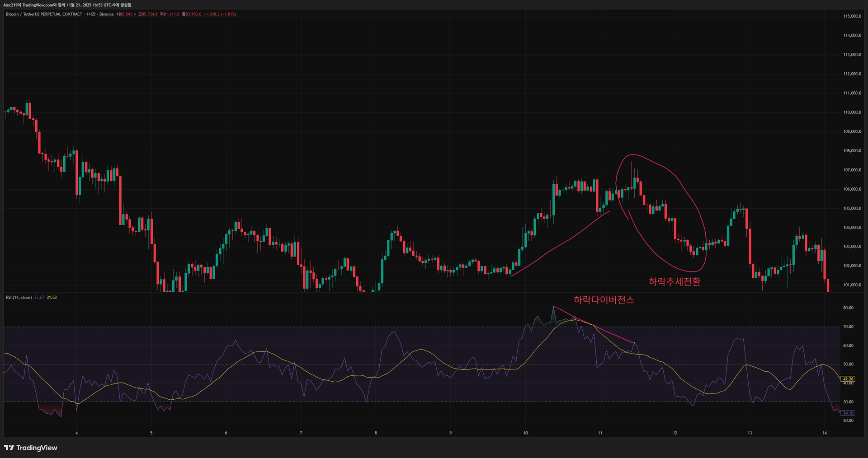
Task: Click the 50.00 RSI axis label
Action: [848, 364]
